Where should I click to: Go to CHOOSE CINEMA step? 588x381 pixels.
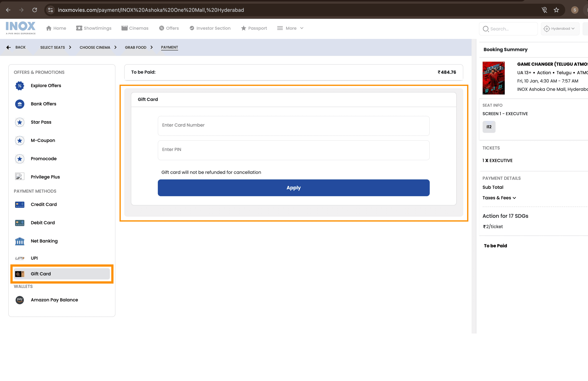point(95,47)
